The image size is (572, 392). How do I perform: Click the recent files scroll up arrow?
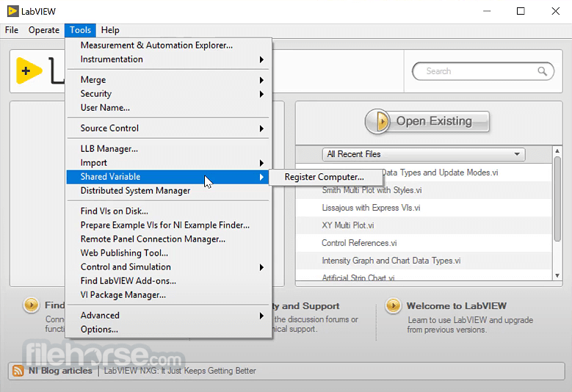pyautogui.click(x=557, y=151)
